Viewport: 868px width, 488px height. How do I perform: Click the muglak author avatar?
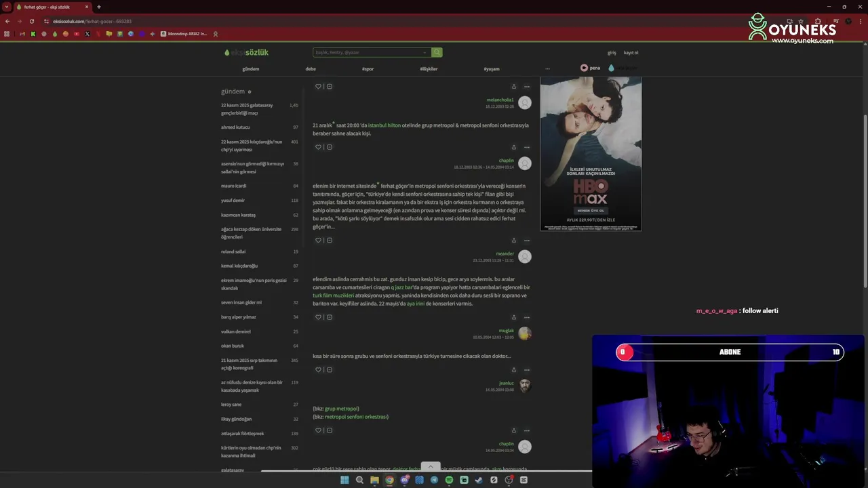point(525,333)
